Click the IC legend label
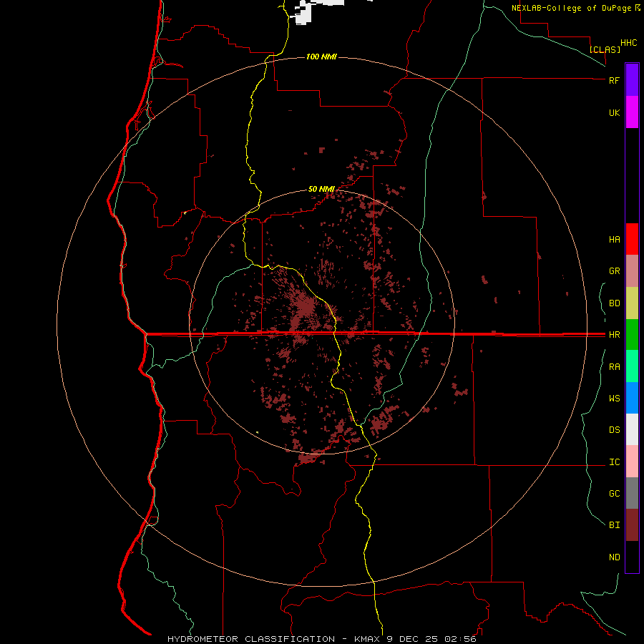Screen dimensions: 644x644 pyautogui.click(x=614, y=462)
